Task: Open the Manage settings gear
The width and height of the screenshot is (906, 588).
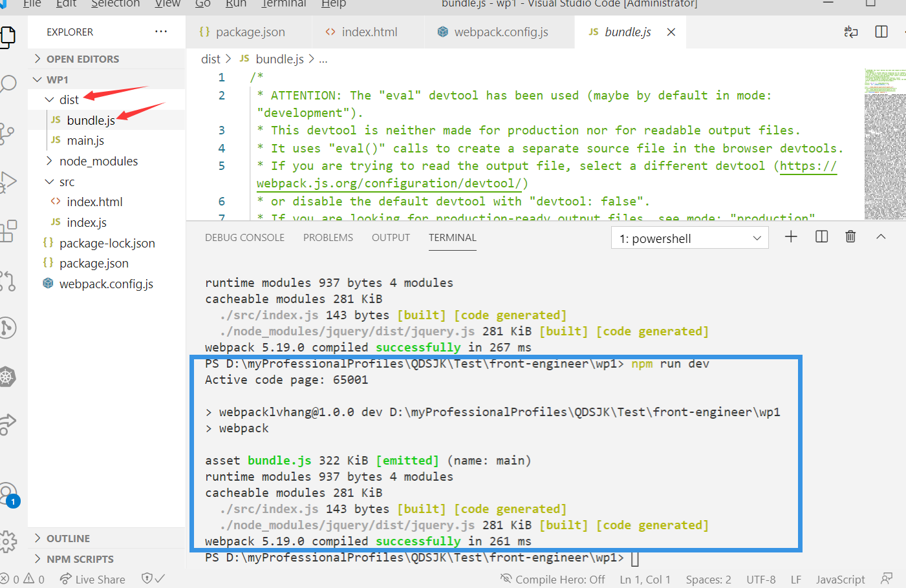Action: (x=8, y=541)
